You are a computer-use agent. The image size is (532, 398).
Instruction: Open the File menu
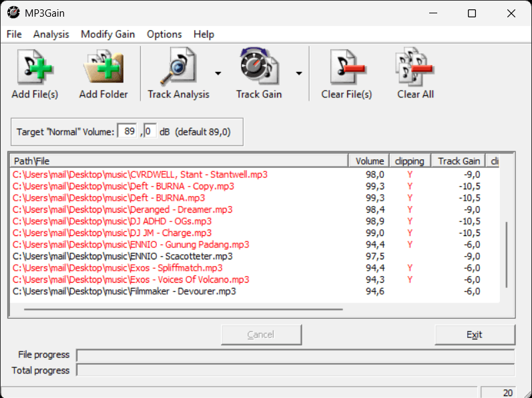tap(14, 34)
